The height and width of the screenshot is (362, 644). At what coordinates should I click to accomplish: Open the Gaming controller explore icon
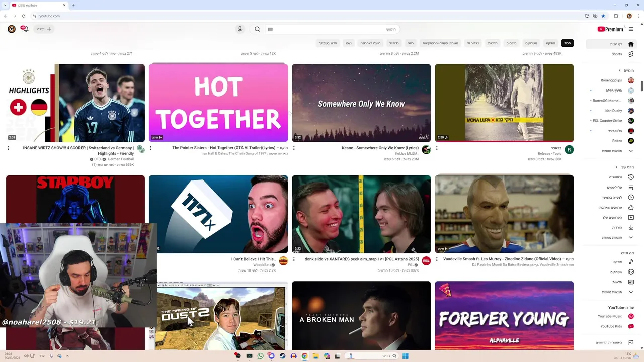(631, 271)
